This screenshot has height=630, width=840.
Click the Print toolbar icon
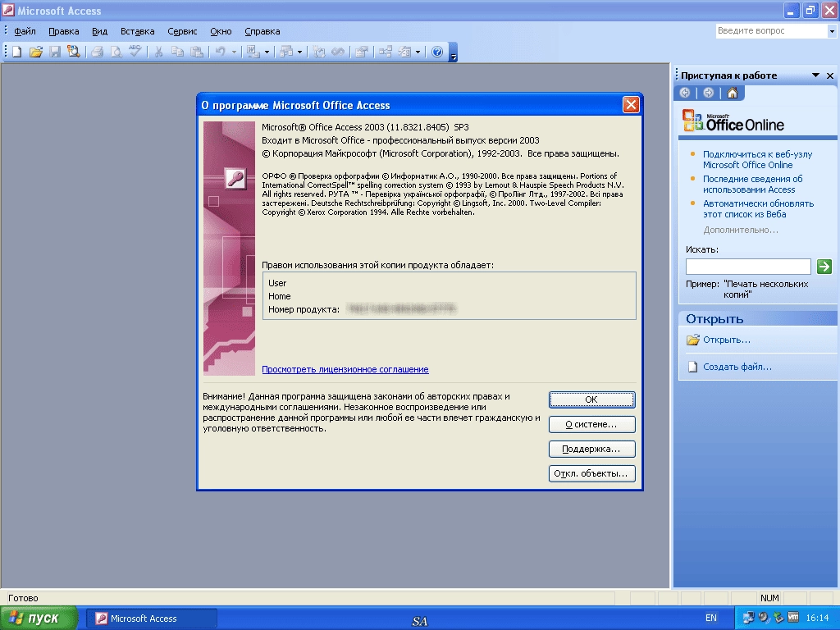pos(97,52)
